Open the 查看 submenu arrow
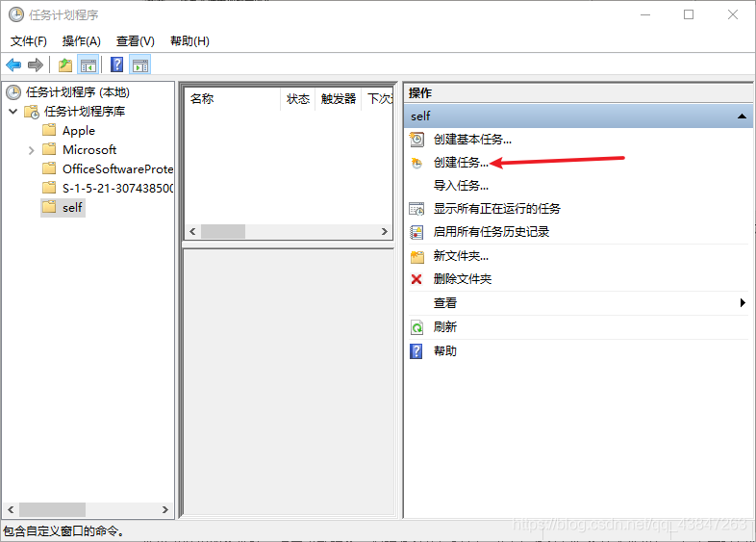The width and height of the screenshot is (756, 542). [743, 302]
